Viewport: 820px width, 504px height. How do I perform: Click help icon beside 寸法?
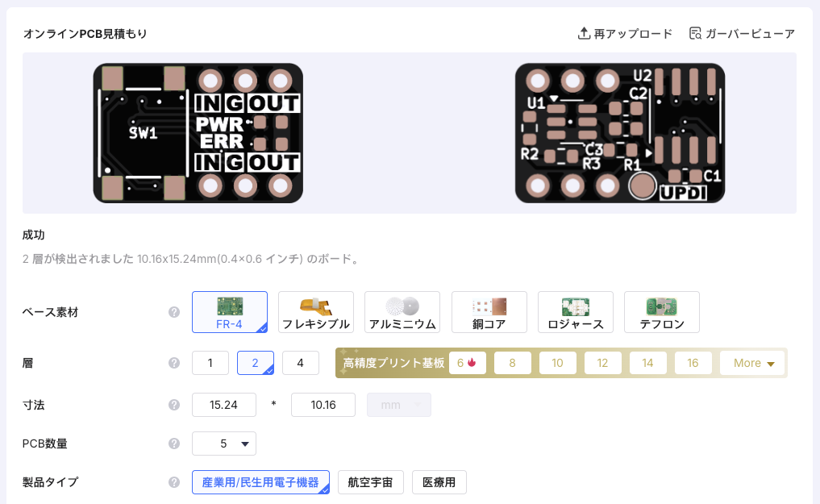tap(173, 405)
